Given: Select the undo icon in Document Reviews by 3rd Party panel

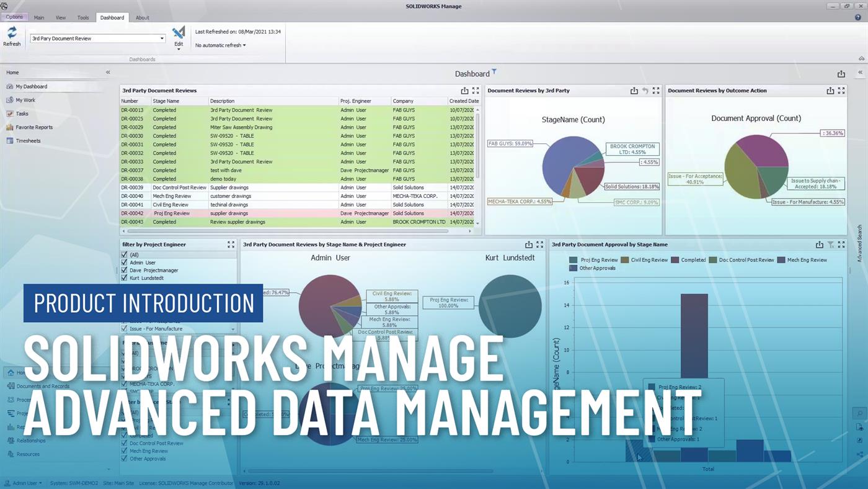Looking at the screenshot, I should pyautogui.click(x=645, y=90).
